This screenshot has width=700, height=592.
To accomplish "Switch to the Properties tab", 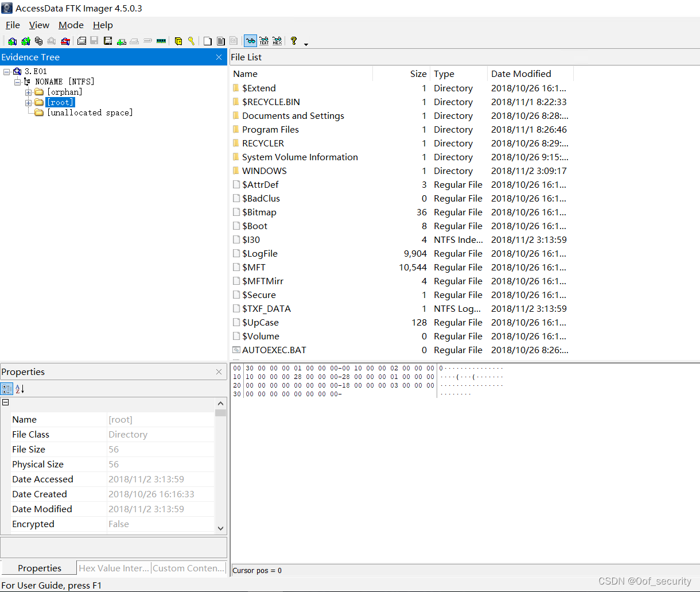I will point(39,568).
